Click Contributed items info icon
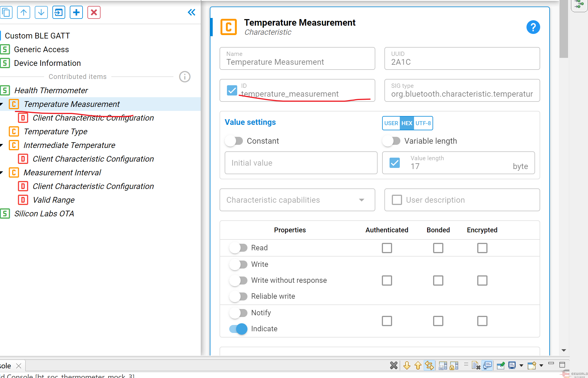 (185, 77)
